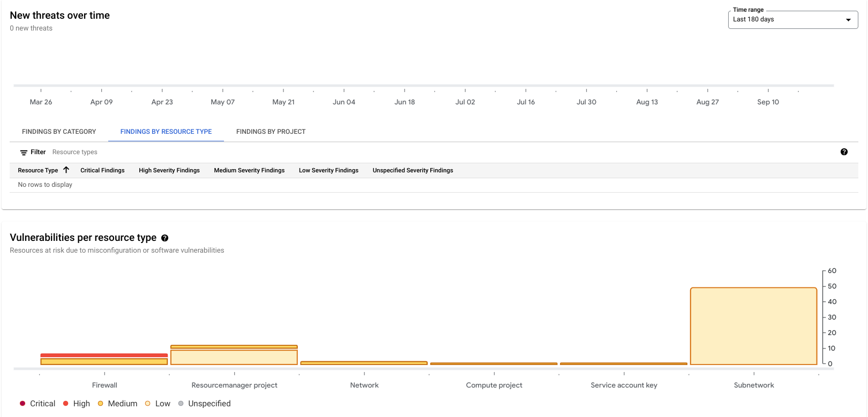
Task: Sort by Critical Findings column header
Action: (x=102, y=170)
